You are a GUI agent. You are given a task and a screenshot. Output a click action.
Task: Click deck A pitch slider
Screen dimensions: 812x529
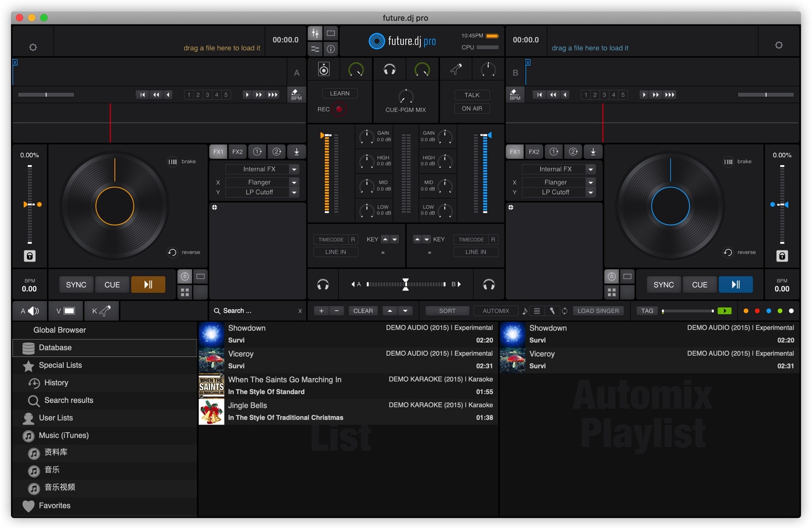coord(30,205)
